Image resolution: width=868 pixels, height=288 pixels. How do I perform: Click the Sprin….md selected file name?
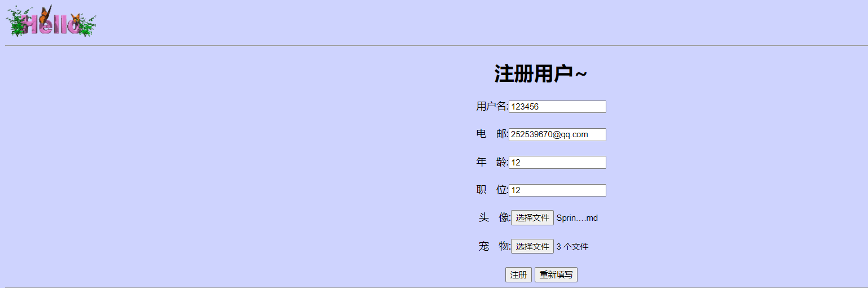(x=577, y=218)
